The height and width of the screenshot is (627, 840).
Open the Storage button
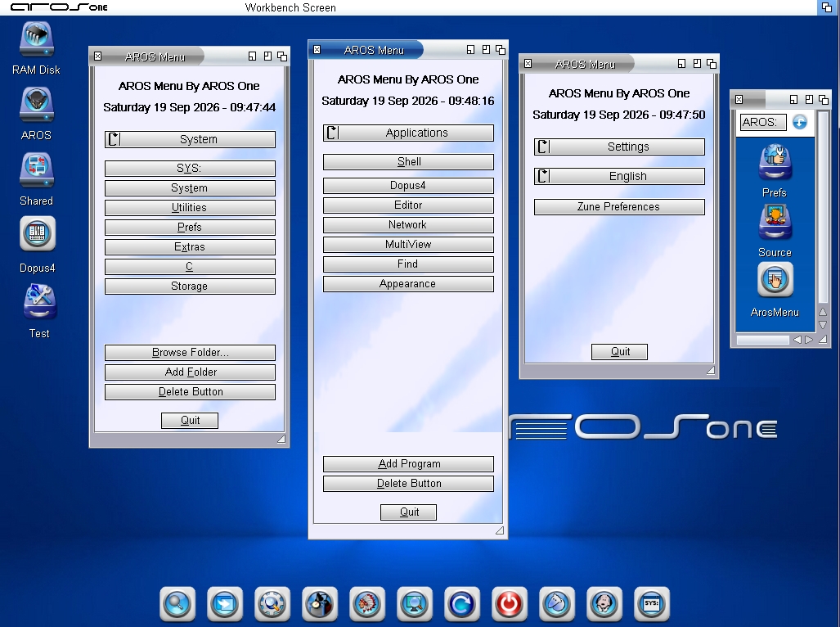(x=191, y=286)
